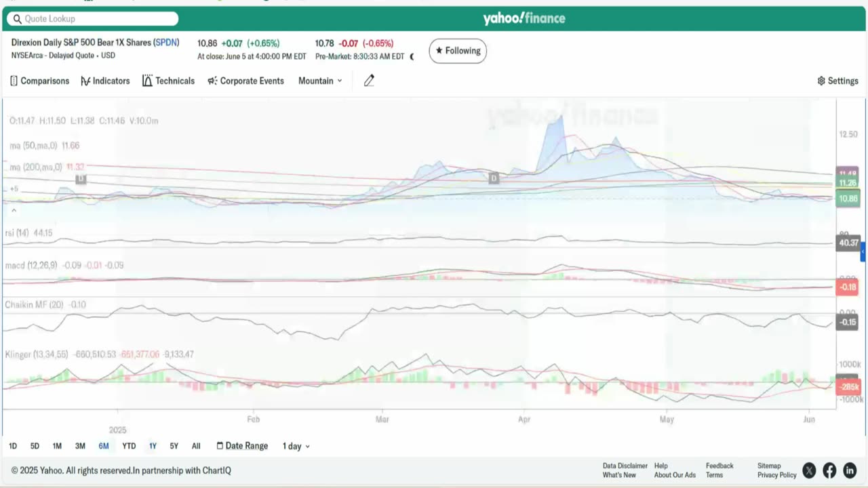Open the pencil draw tool

(369, 81)
